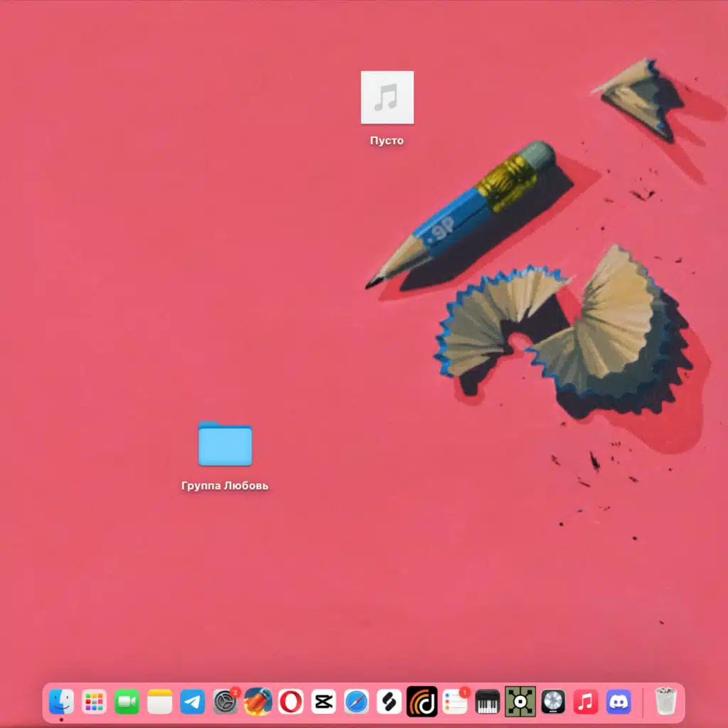Open the Safari browser
The height and width of the screenshot is (728, 728).
[357, 702]
